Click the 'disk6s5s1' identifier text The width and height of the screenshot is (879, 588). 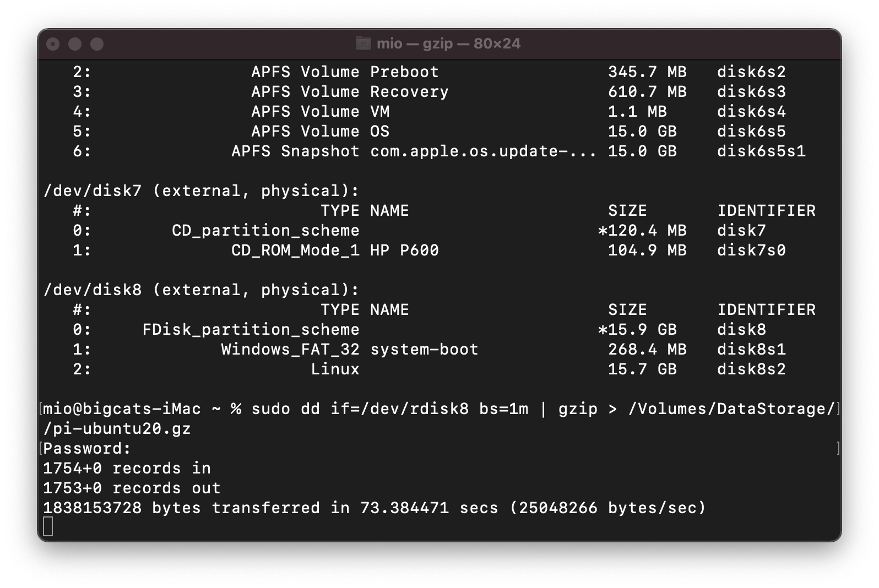click(x=761, y=151)
